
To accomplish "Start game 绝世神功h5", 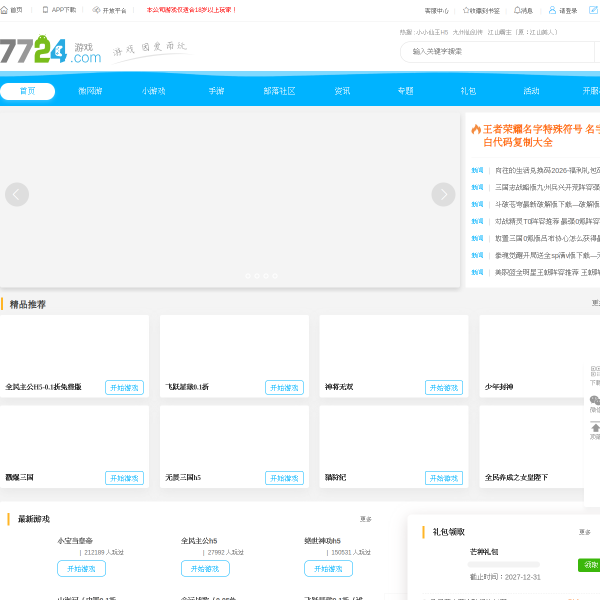I will coord(328,569).
